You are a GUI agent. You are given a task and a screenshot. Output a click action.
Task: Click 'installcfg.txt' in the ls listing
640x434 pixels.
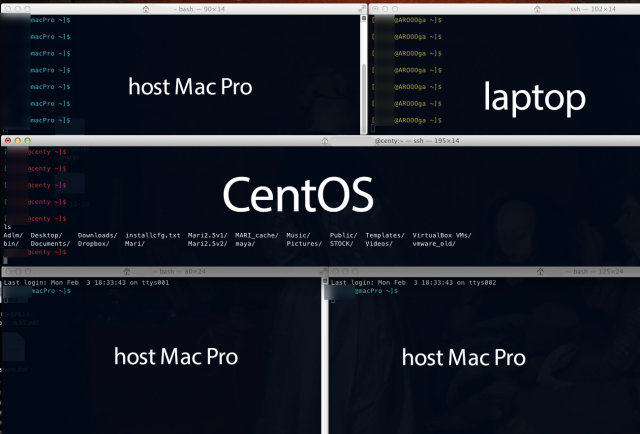(x=153, y=235)
